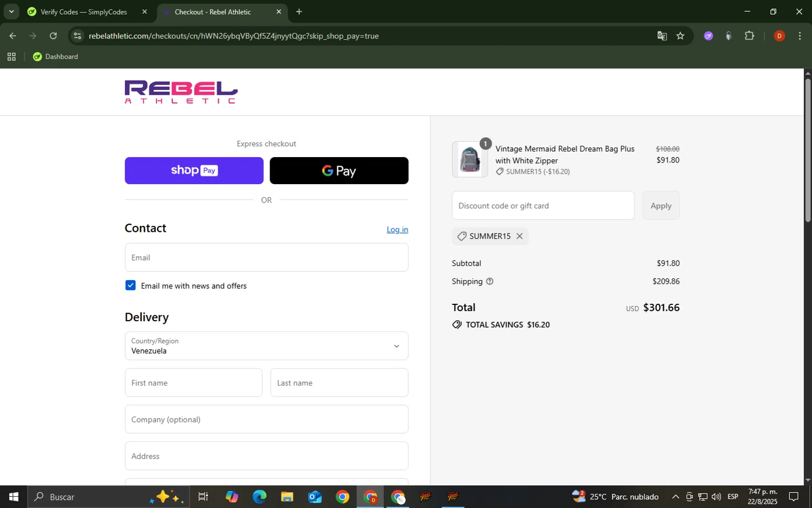Switch to Verify Codes SimplyCodes tab

point(83,12)
